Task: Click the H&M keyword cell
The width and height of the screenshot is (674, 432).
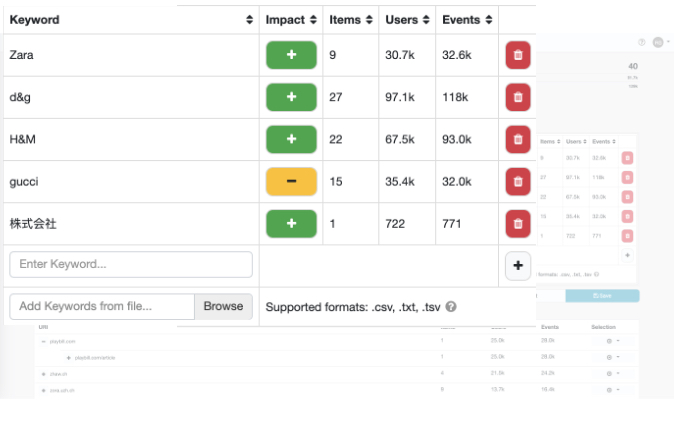Action: 131,139
